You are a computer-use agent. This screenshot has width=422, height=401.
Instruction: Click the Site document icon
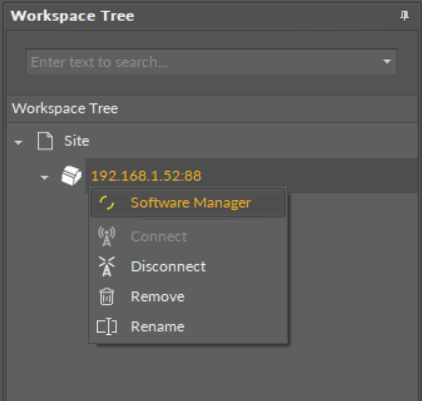(x=45, y=141)
